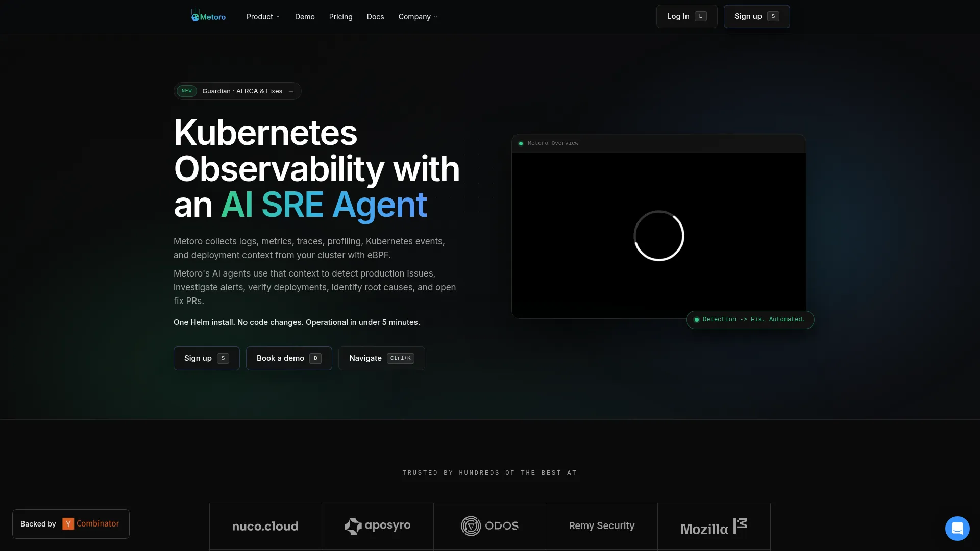Click Sign up below the hero text
Viewport: 980px width, 551px height.
click(207, 358)
